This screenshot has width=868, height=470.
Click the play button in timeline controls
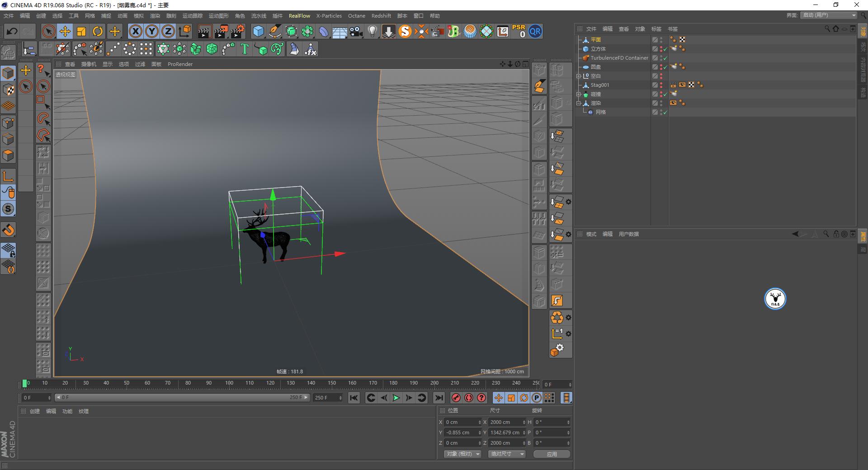click(396, 398)
